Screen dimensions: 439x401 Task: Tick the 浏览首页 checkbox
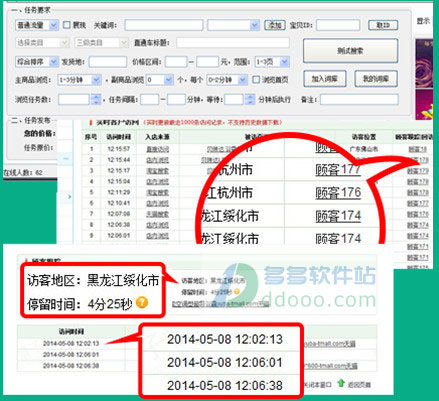256,80
